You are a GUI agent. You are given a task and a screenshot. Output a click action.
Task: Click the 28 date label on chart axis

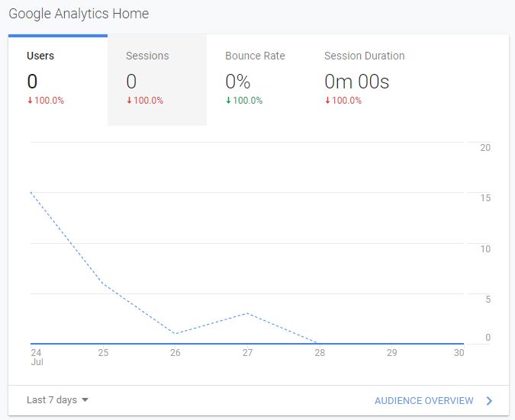point(320,353)
